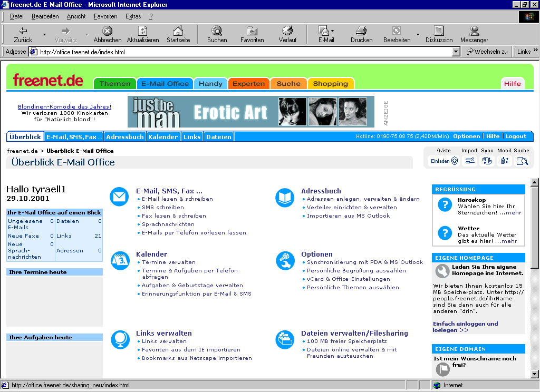Expand the Bearbeiten toolbar dropdown arrow
The width and height of the screenshot is (540, 392).
[418, 34]
